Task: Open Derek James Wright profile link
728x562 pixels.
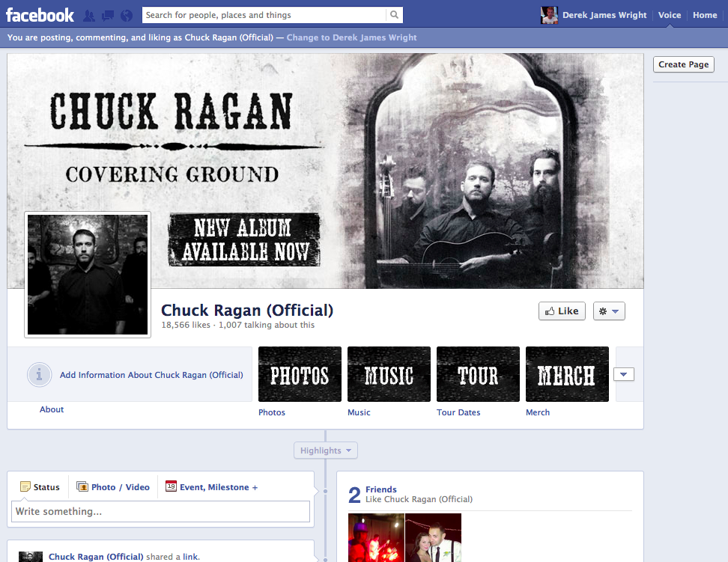Action: click(604, 15)
